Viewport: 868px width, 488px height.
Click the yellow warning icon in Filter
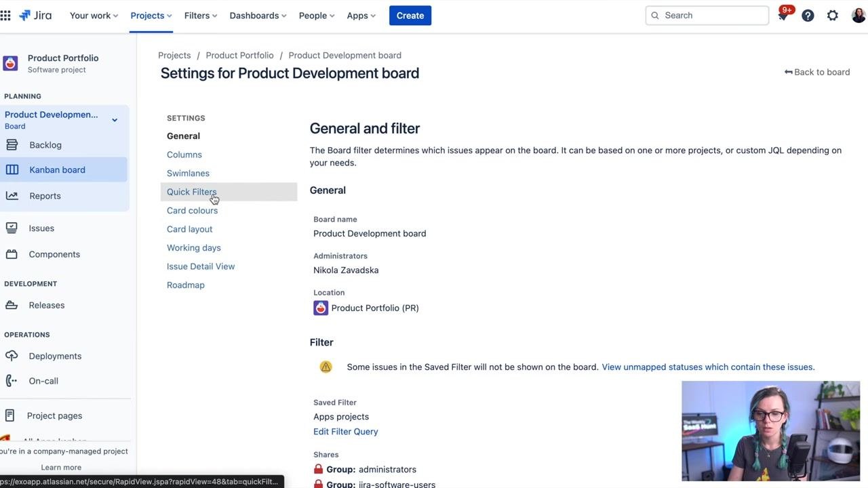coord(325,367)
